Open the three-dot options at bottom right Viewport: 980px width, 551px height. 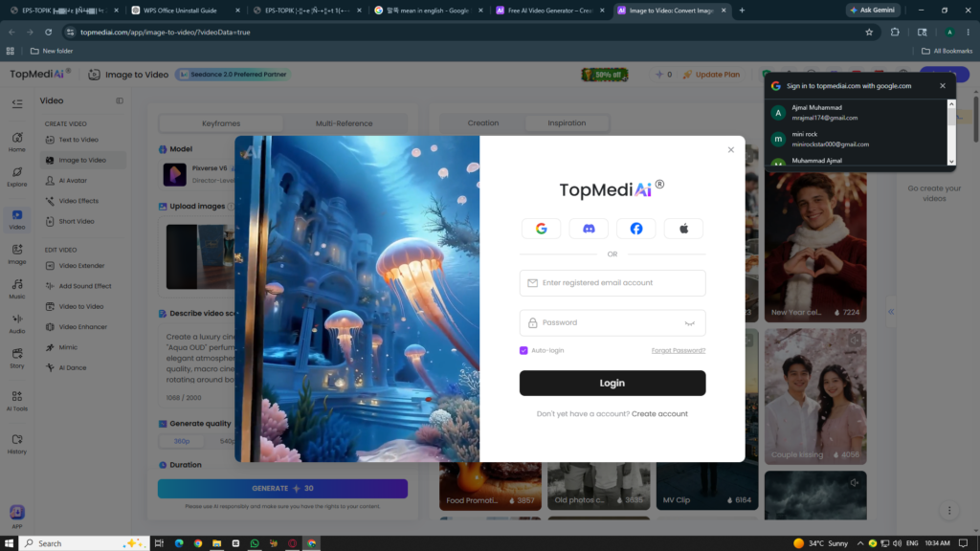tap(949, 511)
